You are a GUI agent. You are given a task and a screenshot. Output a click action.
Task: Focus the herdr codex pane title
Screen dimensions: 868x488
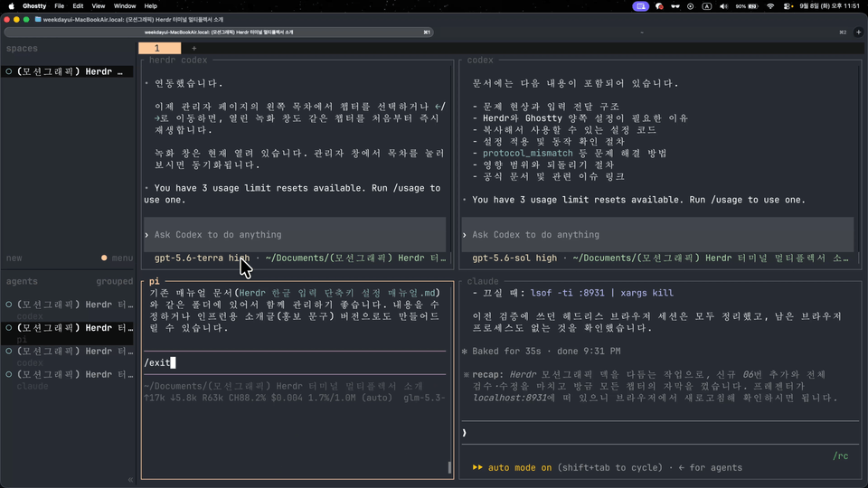click(178, 60)
